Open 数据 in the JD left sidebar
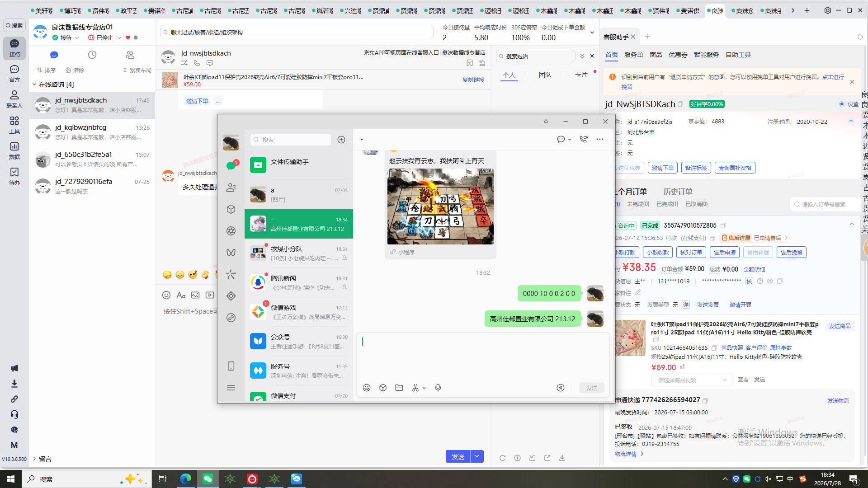The image size is (868, 488). [14, 150]
